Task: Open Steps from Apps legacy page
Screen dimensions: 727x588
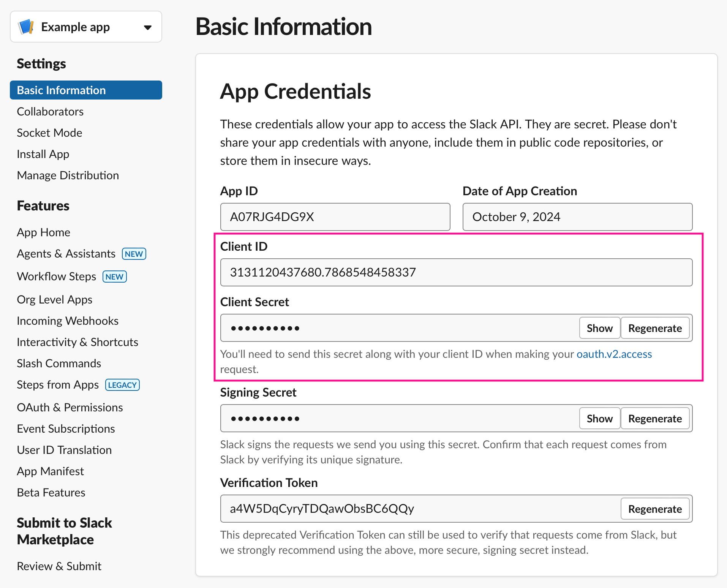Action: click(58, 385)
